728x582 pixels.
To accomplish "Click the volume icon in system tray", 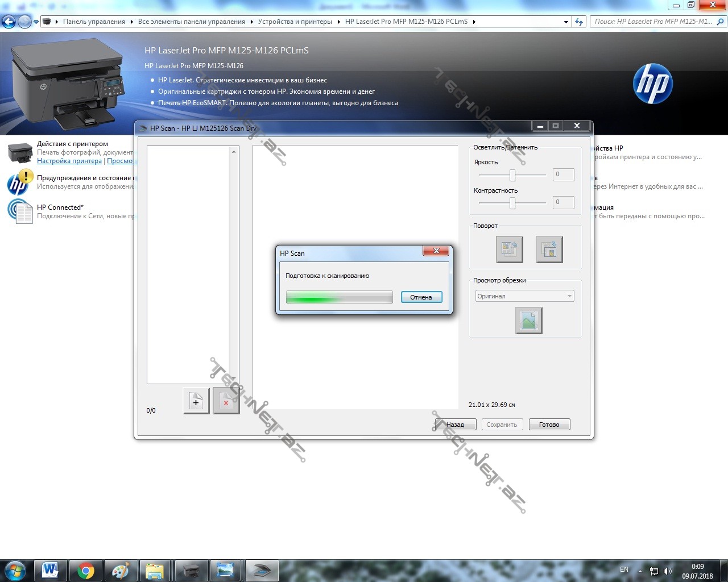I will point(667,571).
